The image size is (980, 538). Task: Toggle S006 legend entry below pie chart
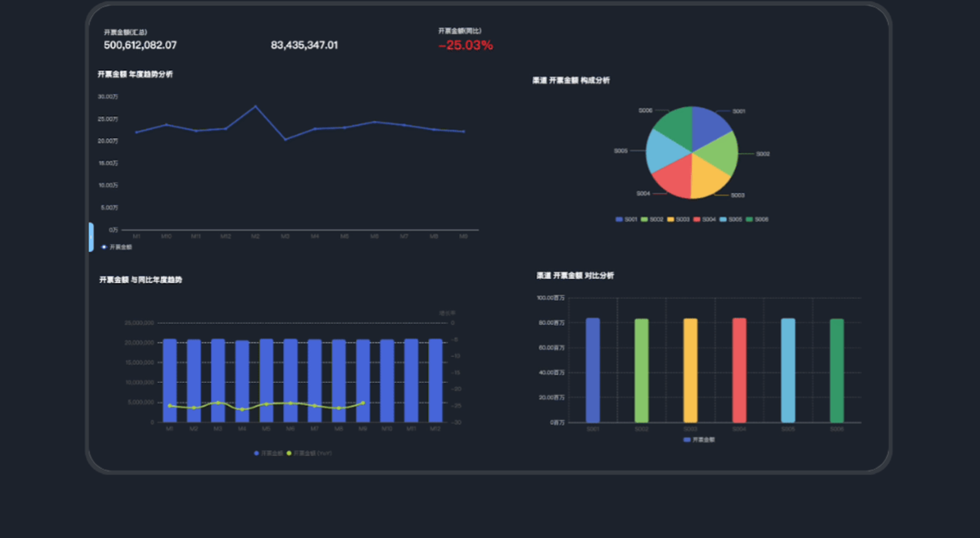click(x=757, y=220)
